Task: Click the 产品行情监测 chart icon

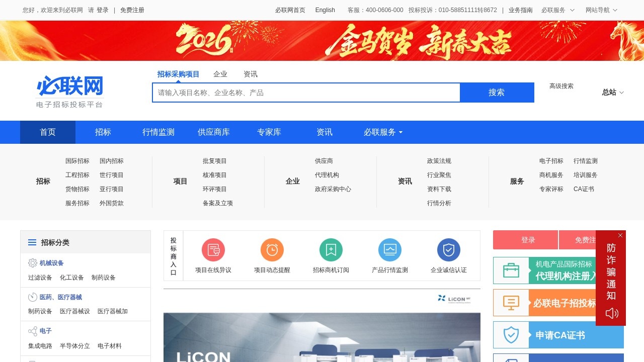Action: coord(390,250)
